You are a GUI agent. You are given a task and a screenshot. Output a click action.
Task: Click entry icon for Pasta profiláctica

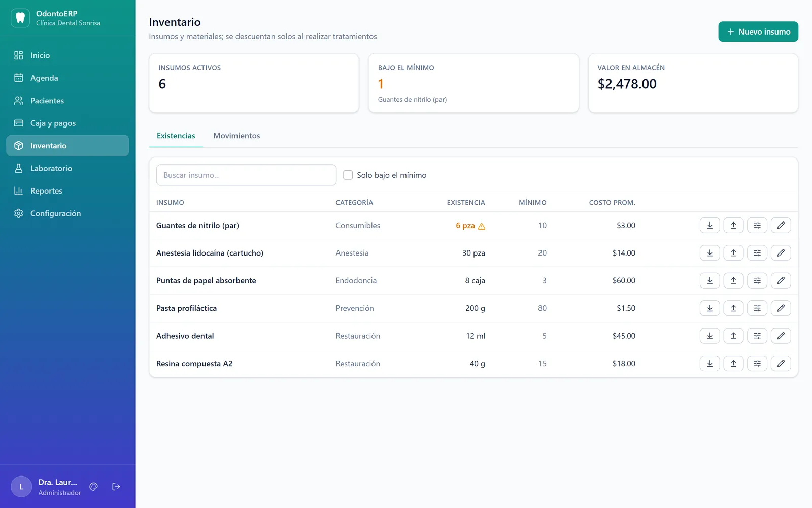[x=709, y=308]
